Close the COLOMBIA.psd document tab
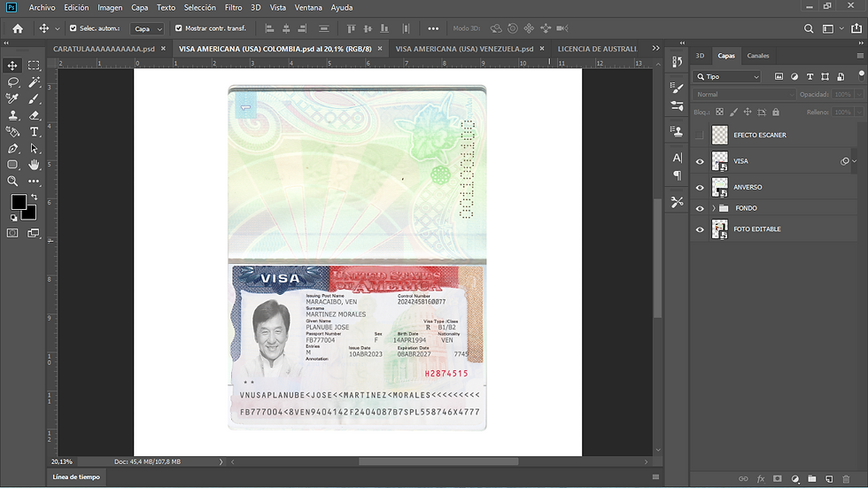Viewport: 868px width, 488px height. 380,49
